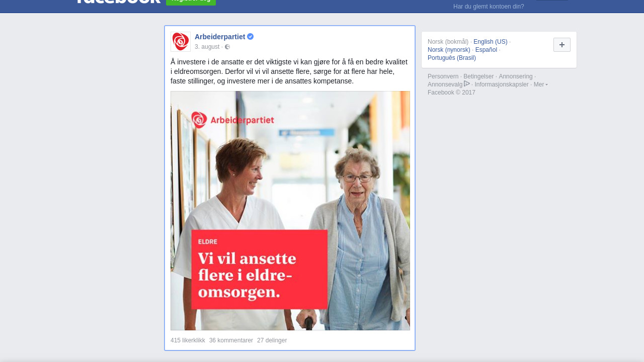Image resolution: width=644 pixels, height=362 pixels.
Task: Click the green register button in header
Action: tap(191, 2)
